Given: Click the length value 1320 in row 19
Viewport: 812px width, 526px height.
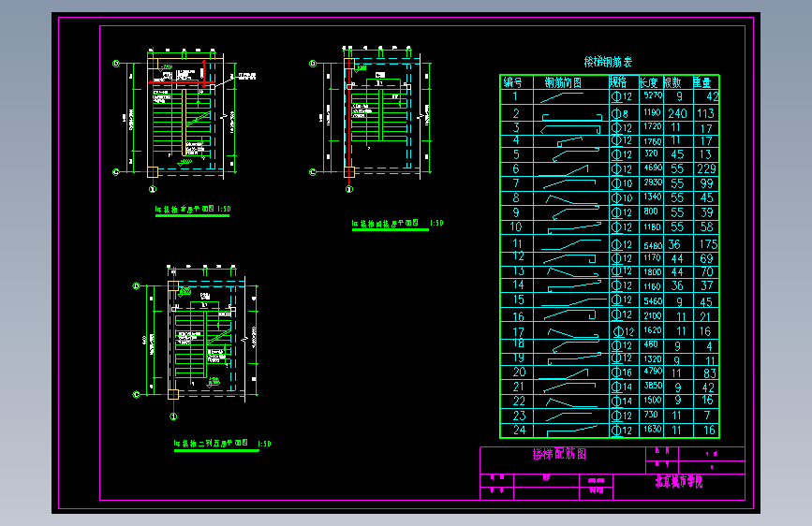Looking at the screenshot, I should coord(653,358).
